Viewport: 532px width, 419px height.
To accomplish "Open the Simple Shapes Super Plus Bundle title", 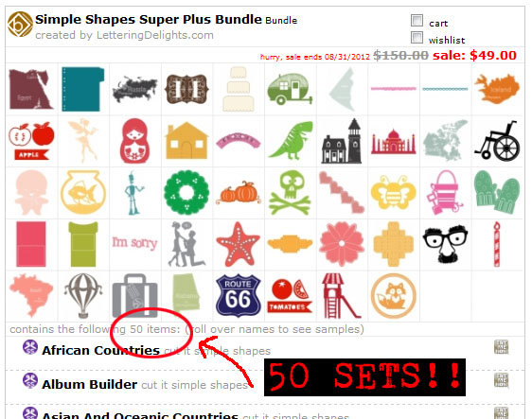I will click(149, 19).
